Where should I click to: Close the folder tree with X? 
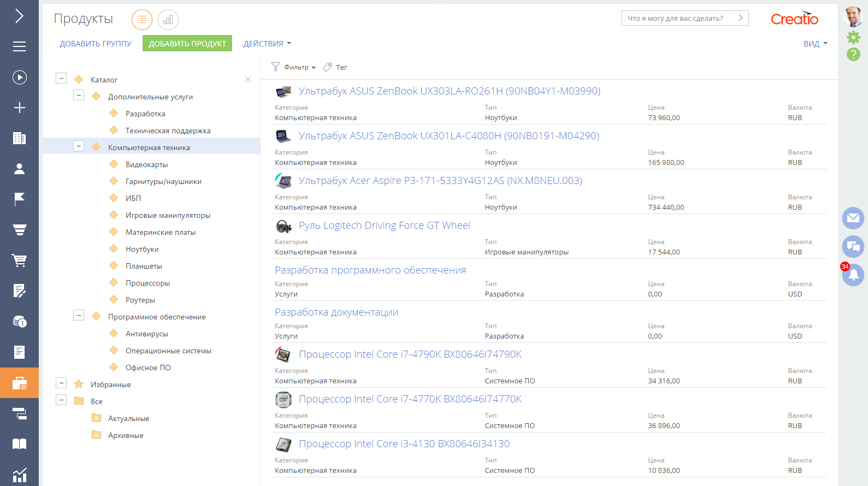(248, 79)
